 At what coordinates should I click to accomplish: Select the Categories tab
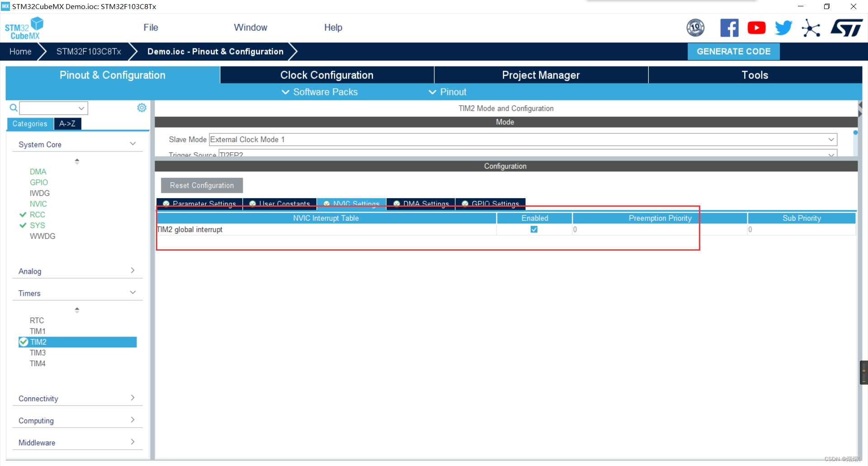pyautogui.click(x=30, y=124)
